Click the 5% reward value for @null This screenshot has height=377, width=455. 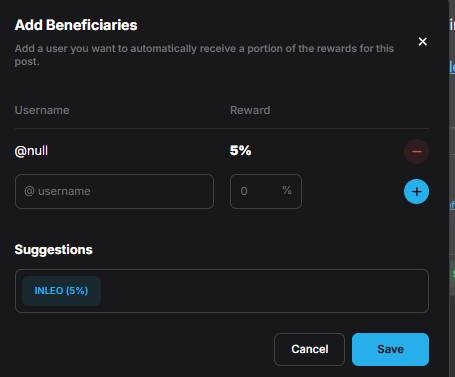point(240,151)
